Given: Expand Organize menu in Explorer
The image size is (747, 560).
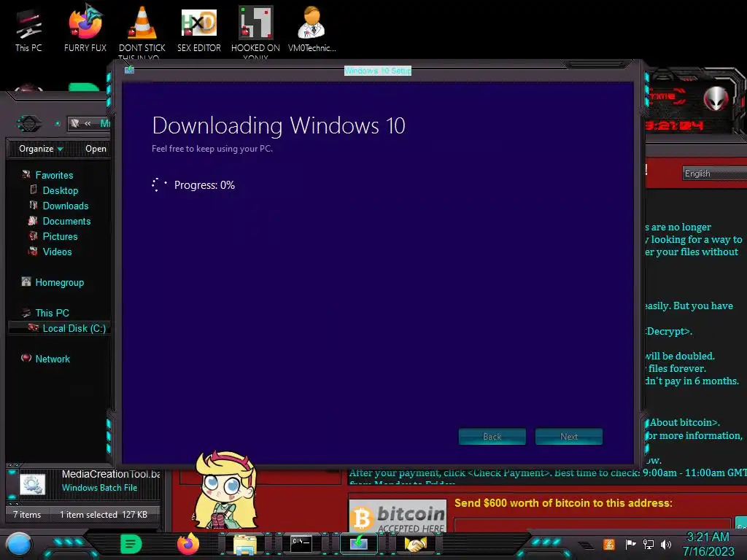Looking at the screenshot, I should pyautogui.click(x=41, y=149).
